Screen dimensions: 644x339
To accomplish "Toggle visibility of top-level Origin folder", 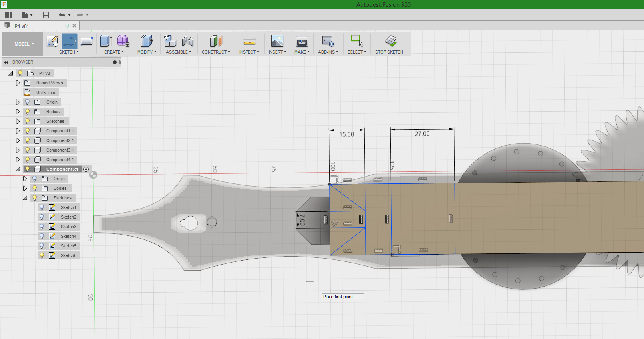I will (27, 102).
